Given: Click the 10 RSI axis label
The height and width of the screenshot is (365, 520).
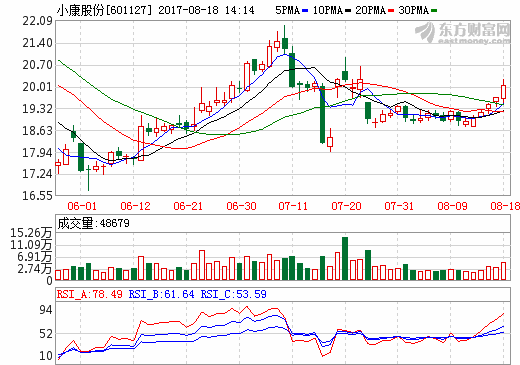Looking at the screenshot, I should click(x=46, y=356).
